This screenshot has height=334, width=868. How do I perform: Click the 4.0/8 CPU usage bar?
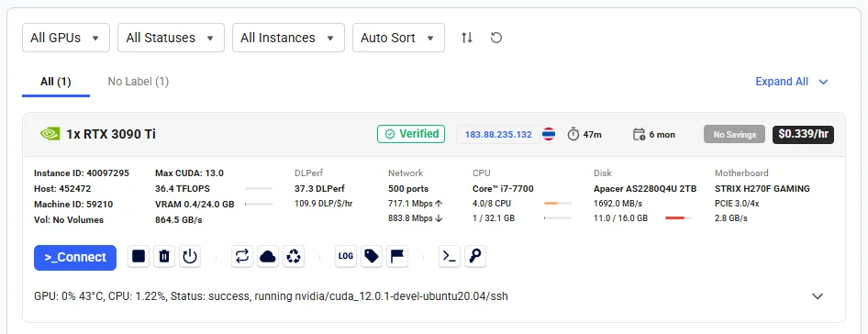pos(558,204)
